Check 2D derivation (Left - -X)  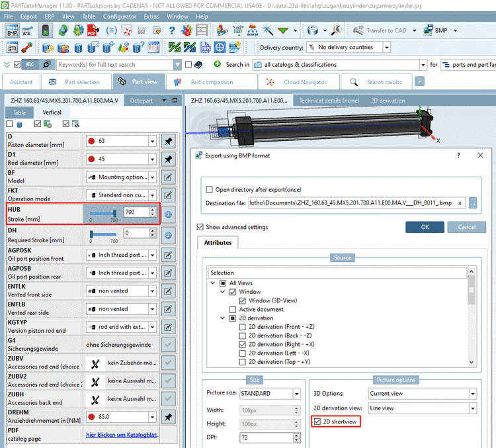pos(243,353)
